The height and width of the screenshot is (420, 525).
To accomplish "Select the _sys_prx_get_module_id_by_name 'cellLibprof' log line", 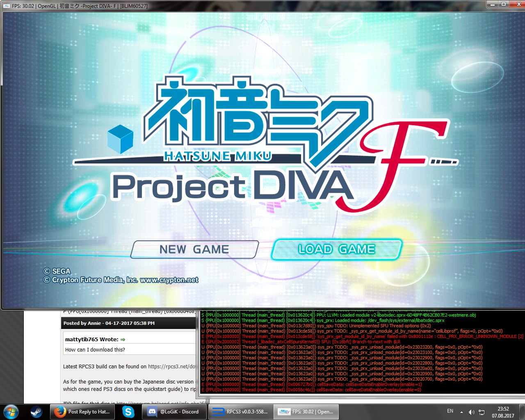I will click(x=352, y=331).
